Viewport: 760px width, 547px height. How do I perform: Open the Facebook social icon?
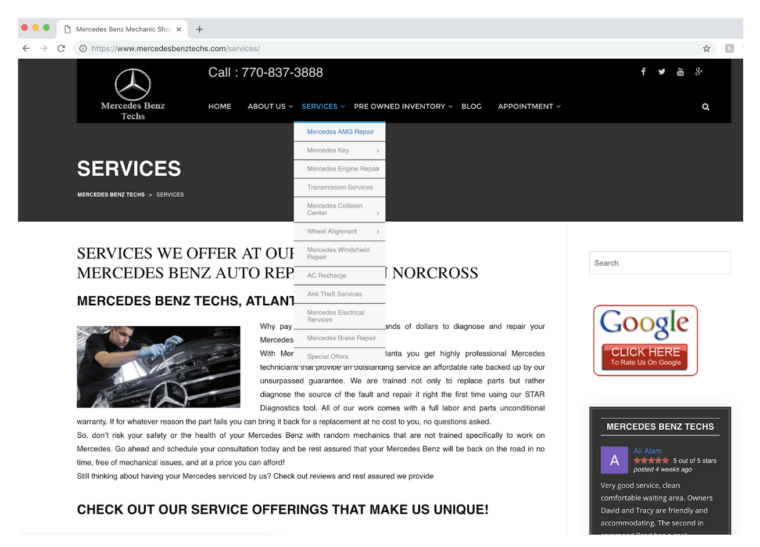coord(643,72)
